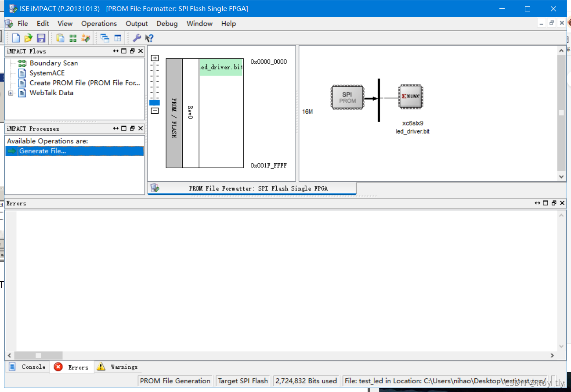This screenshot has height=392, width=571.
Task: Open the Output menu
Action: (137, 23)
